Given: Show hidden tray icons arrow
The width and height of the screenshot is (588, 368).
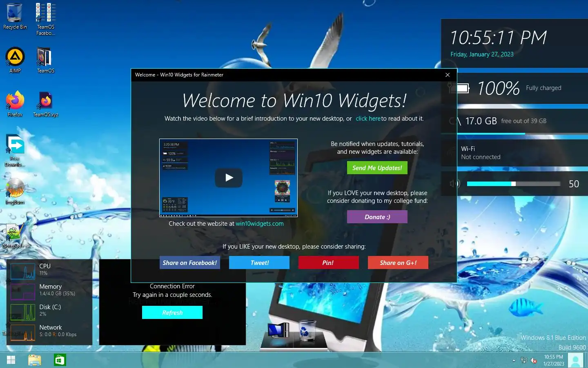Looking at the screenshot, I should pos(514,360).
